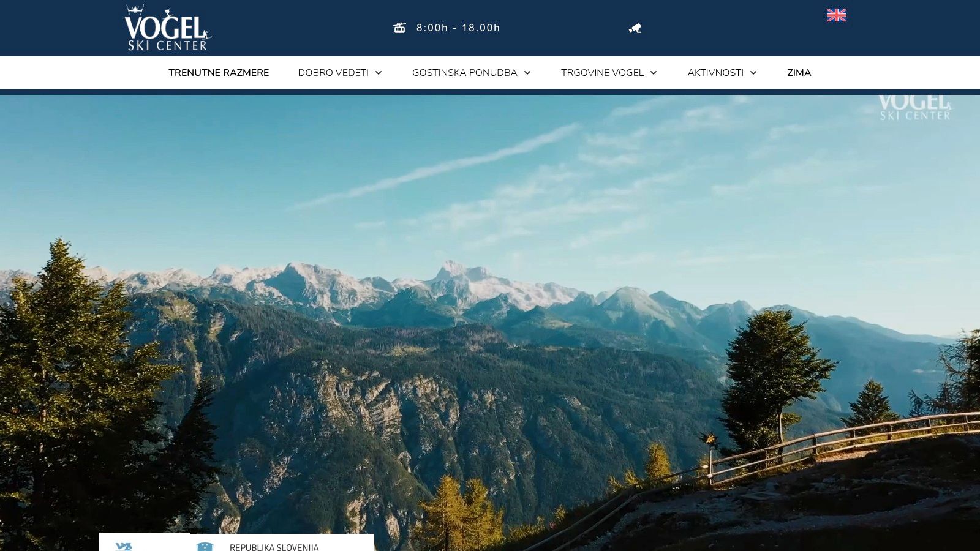Open Trenutne razmere menu item
Viewport: 980px width, 551px height.
[x=219, y=73]
